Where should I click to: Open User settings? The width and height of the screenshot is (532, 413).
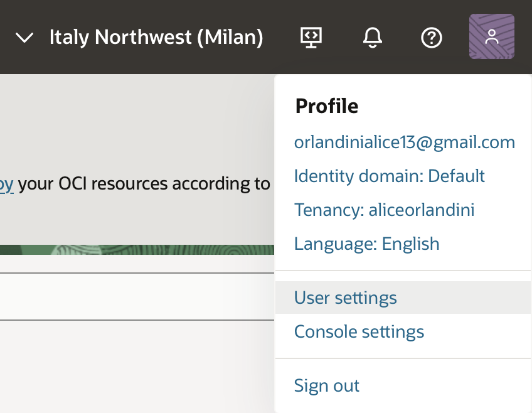[x=345, y=298]
